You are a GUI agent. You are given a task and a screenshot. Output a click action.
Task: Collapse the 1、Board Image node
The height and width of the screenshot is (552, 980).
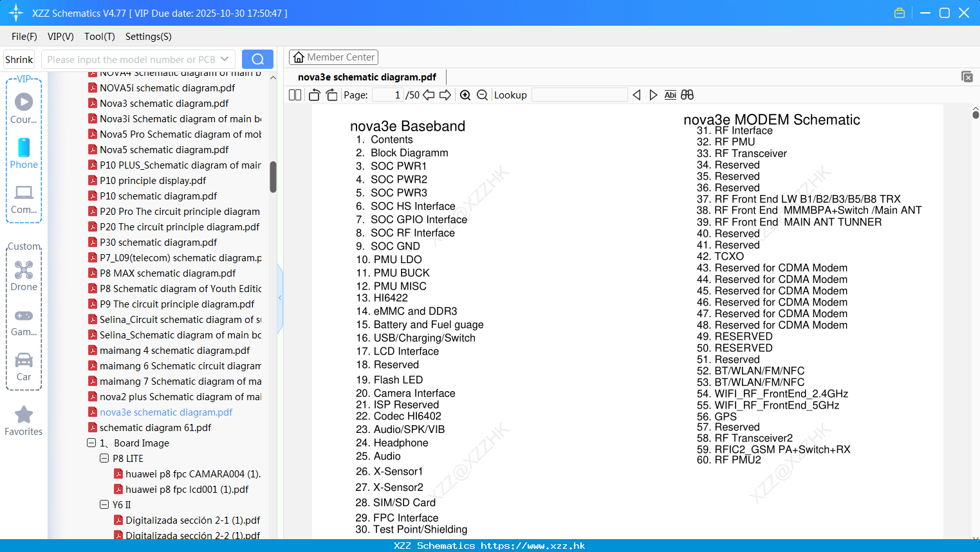point(91,443)
